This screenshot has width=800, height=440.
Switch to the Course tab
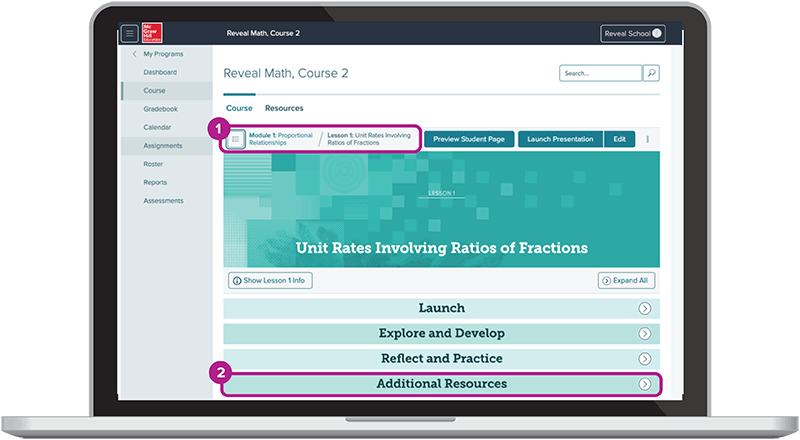239,108
